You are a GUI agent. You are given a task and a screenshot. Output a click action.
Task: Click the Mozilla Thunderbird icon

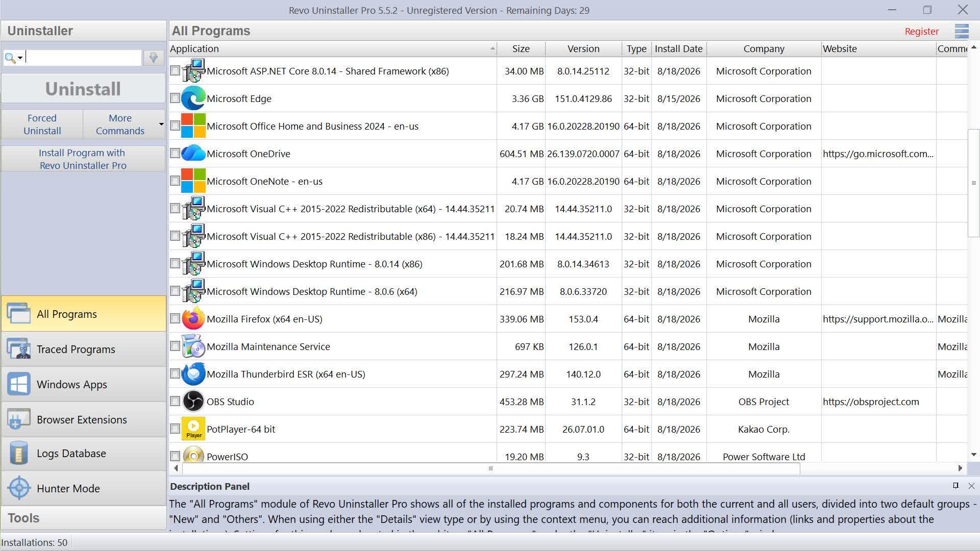(x=193, y=374)
